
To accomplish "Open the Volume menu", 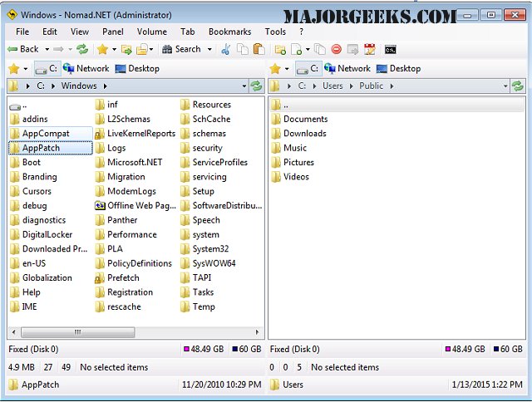I will [x=152, y=32].
